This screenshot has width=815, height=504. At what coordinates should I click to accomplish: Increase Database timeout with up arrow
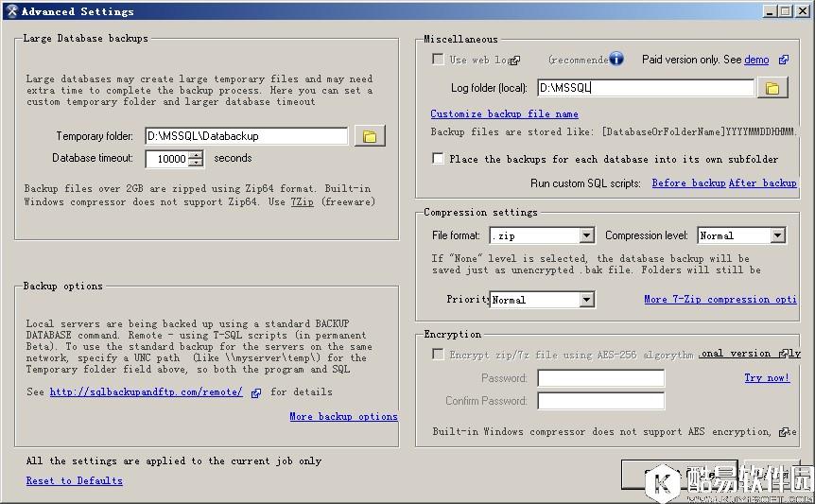[x=196, y=155]
